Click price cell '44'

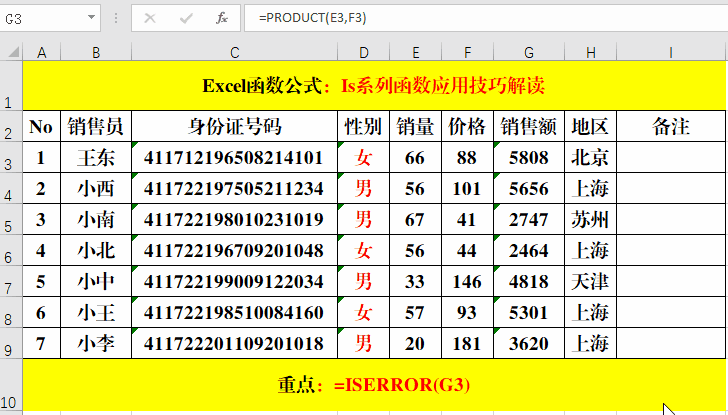(468, 251)
